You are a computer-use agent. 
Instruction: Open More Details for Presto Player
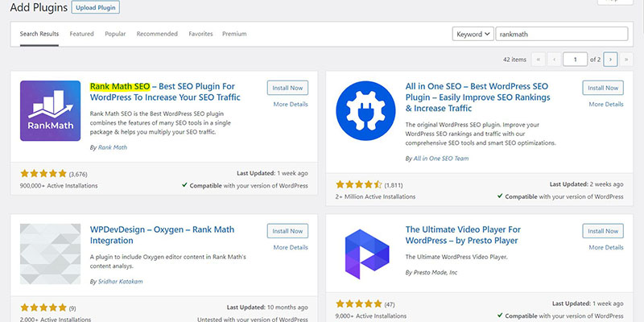coord(606,247)
